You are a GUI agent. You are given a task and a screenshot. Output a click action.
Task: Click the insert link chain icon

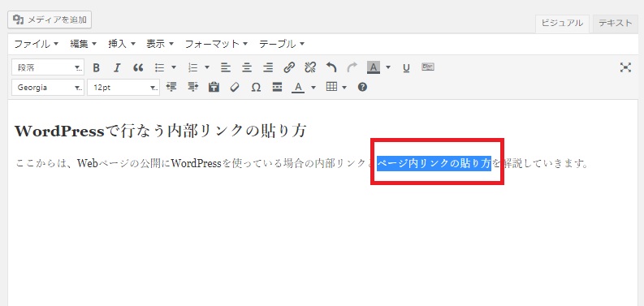tap(289, 67)
